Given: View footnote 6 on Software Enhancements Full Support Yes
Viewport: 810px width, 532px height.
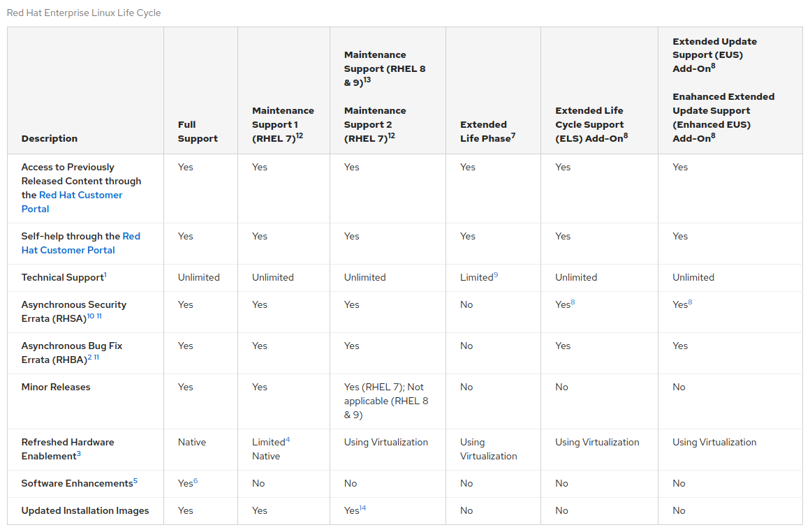Looking at the screenshot, I should pyautogui.click(x=196, y=481).
